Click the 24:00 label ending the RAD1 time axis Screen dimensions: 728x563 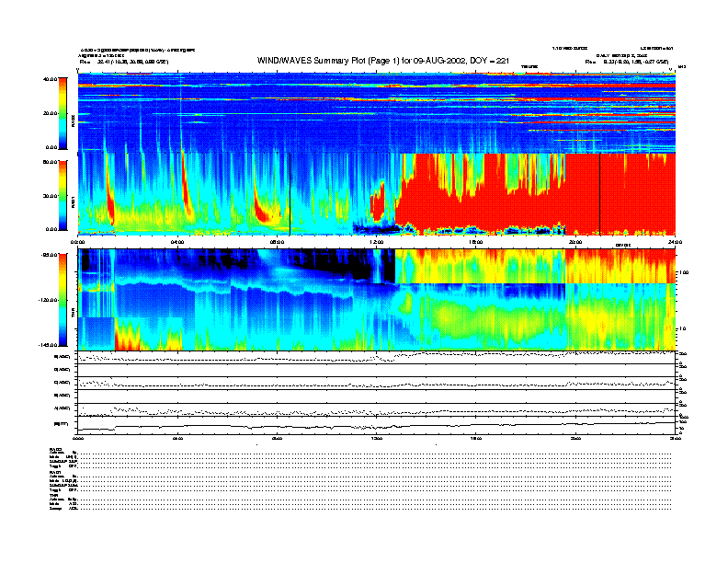tap(675, 242)
